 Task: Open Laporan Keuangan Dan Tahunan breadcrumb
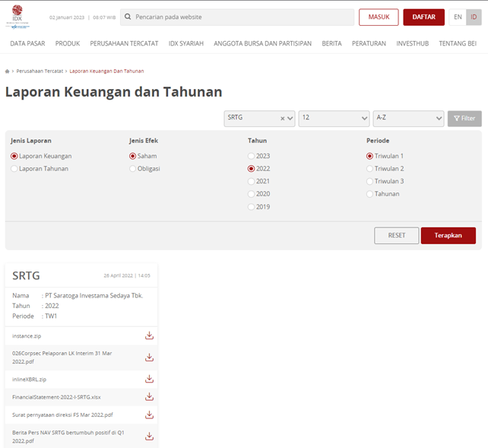[x=106, y=71]
